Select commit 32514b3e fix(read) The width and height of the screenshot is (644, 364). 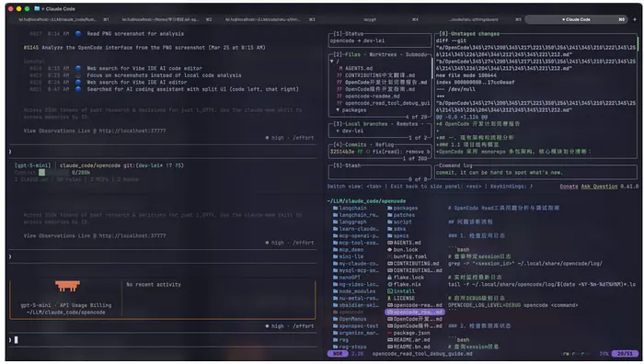point(380,152)
